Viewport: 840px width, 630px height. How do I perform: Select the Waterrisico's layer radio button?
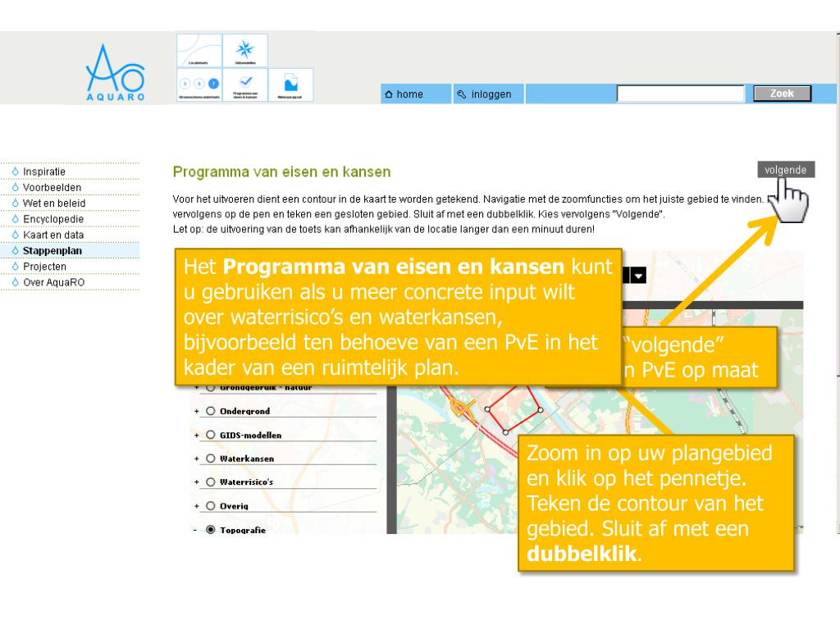point(211,482)
